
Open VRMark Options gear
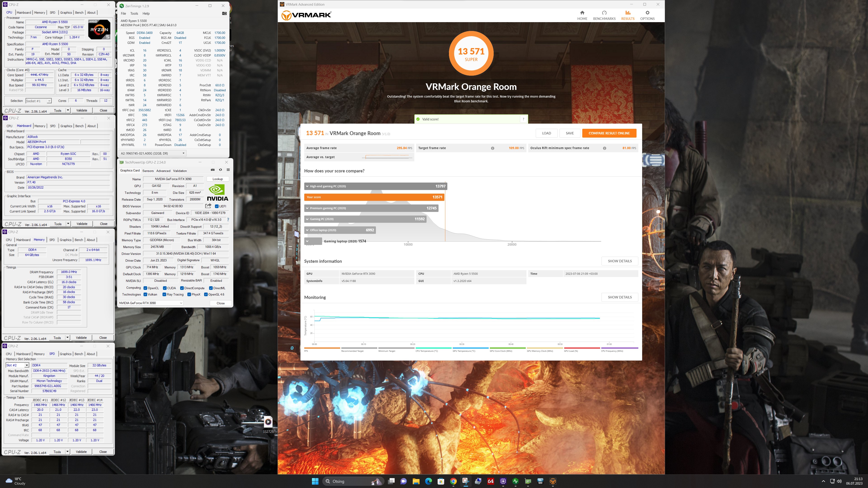[647, 15]
